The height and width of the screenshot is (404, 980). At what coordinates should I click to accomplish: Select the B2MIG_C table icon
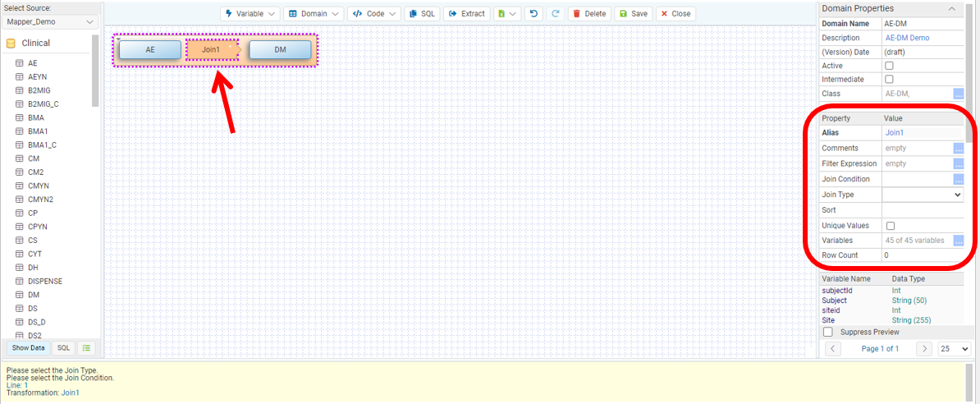pos(19,103)
